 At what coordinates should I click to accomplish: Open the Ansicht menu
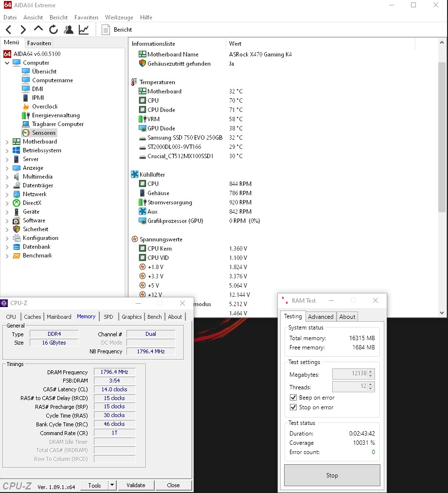pyautogui.click(x=33, y=18)
